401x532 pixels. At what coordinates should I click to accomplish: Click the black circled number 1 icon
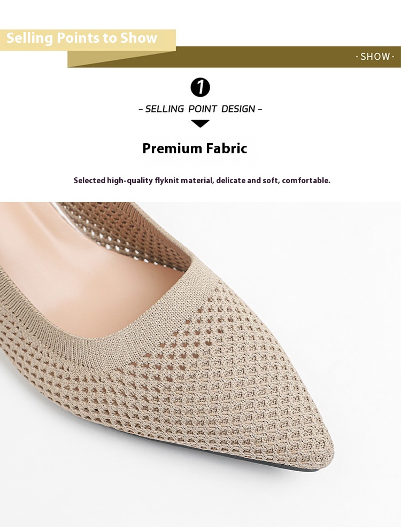pos(200,87)
